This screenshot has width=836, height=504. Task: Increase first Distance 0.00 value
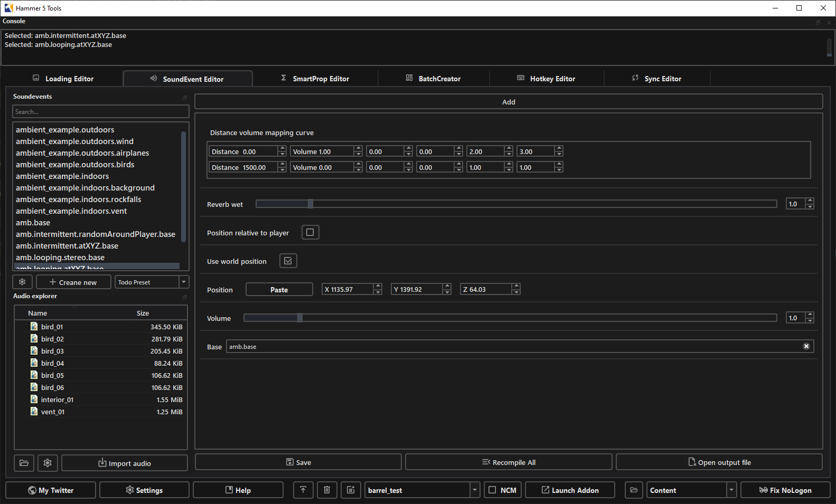282,148
